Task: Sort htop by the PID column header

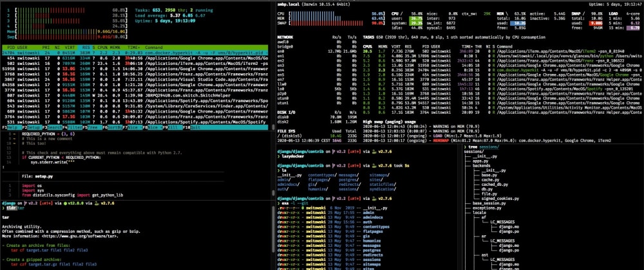Action: click(11, 48)
